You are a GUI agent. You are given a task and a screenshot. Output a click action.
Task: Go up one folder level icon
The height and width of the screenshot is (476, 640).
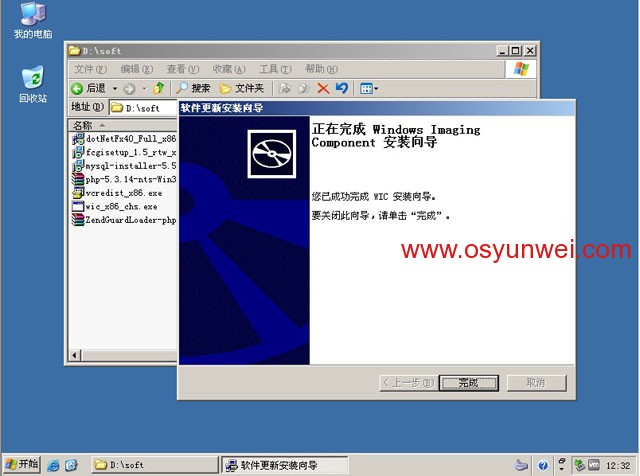point(159,88)
